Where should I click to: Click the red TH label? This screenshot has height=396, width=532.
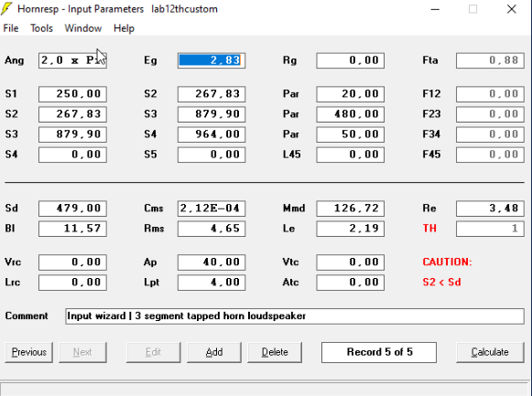[x=429, y=229]
